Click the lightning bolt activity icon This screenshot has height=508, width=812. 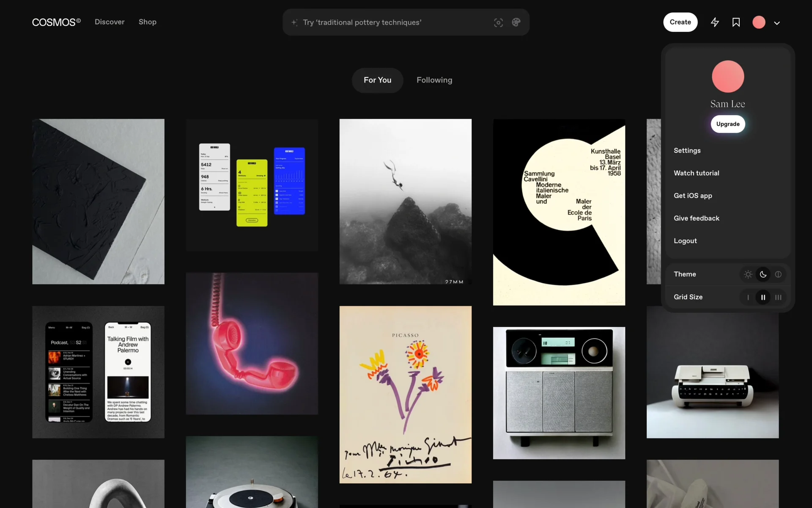pyautogui.click(x=715, y=22)
